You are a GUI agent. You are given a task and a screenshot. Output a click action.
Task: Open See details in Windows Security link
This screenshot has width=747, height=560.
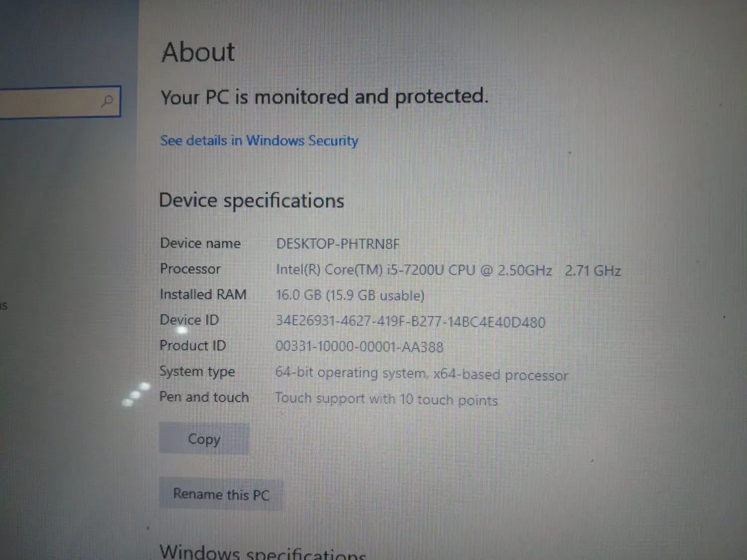[x=259, y=141]
